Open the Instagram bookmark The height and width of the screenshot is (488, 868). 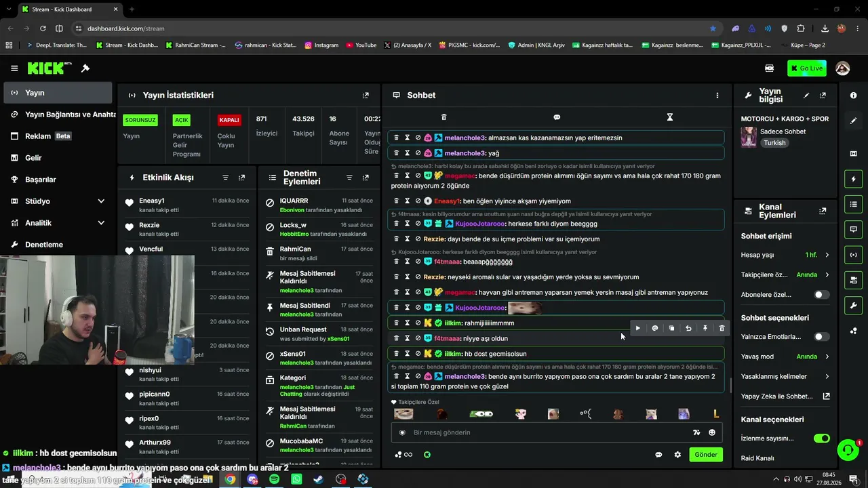coord(321,45)
